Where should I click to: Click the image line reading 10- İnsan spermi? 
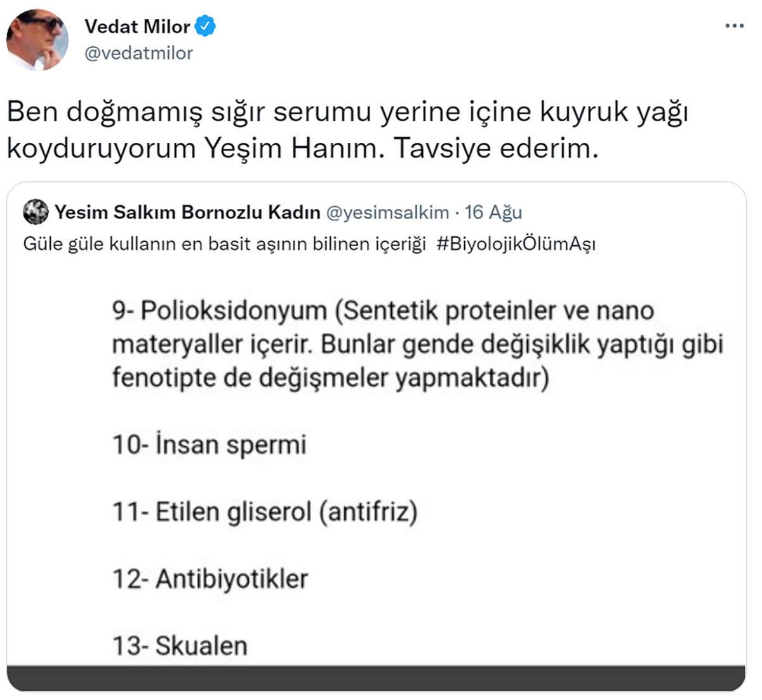[x=210, y=444]
